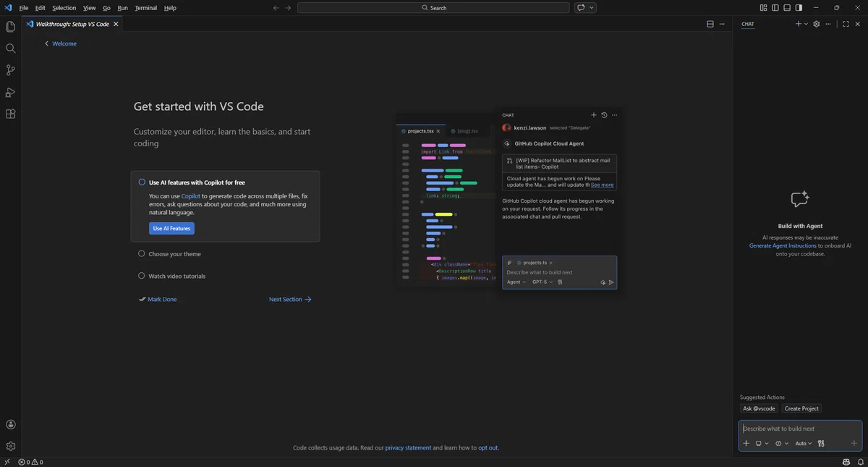
Task: Click the Use AI Features button
Action: [x=171, y=228]
